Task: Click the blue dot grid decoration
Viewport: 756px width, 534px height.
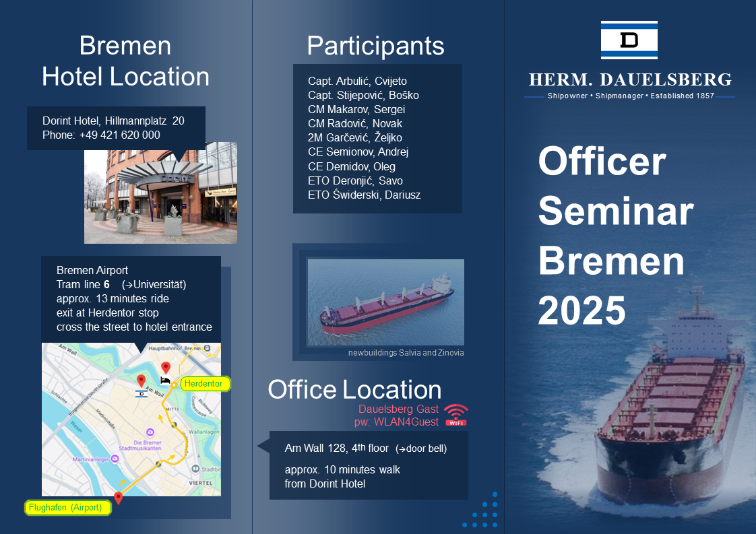Action: 482,513
